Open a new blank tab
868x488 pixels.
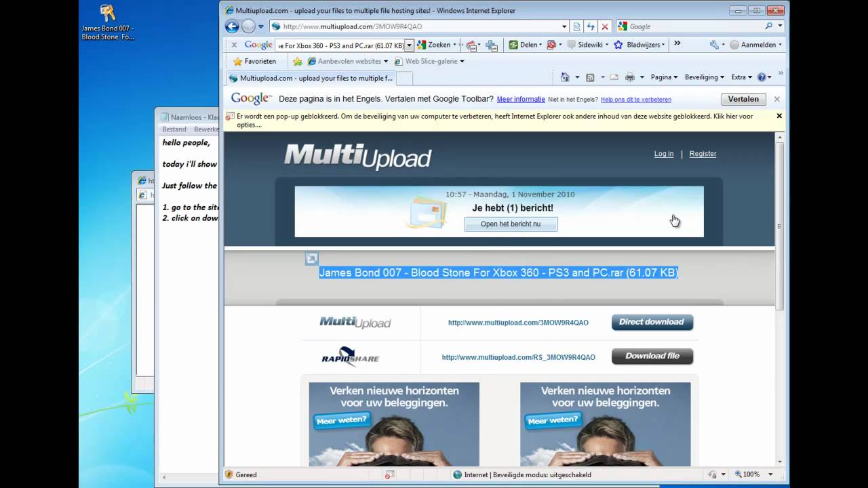tap(405, 78)
